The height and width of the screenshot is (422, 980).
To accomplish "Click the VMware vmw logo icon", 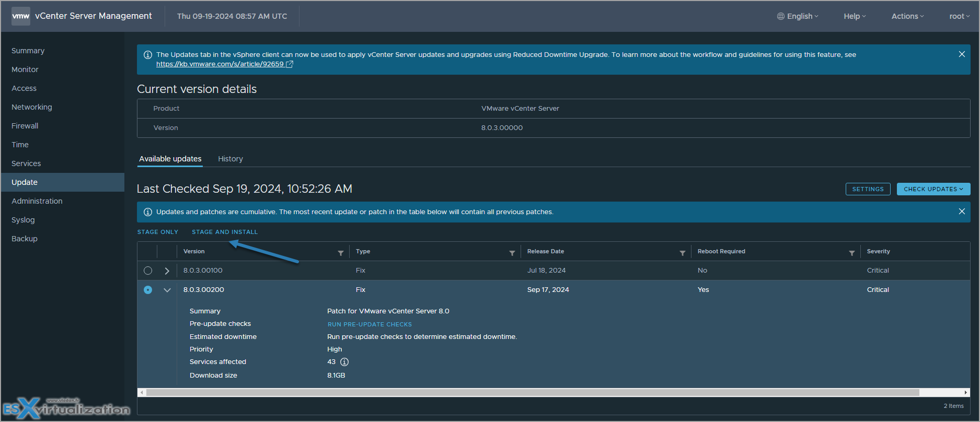I will 21,16.
